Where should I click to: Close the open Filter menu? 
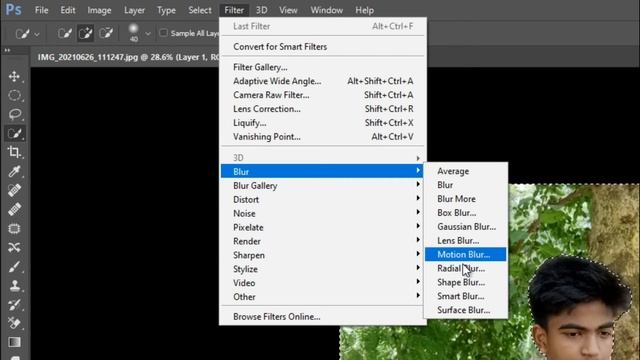click(234, 10)
